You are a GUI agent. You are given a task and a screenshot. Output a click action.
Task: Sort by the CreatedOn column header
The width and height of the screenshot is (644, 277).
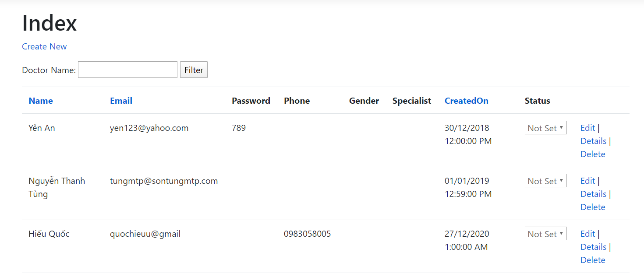[x=466, y=101]
